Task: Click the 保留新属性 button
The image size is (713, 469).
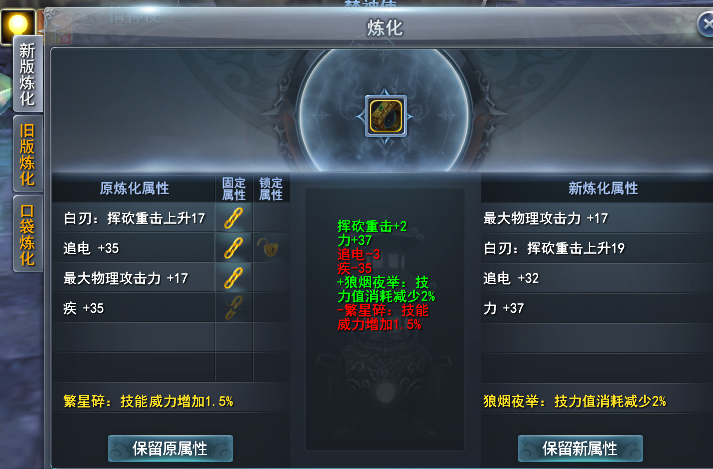Action: pyautogui.click(x=580, y=449)
